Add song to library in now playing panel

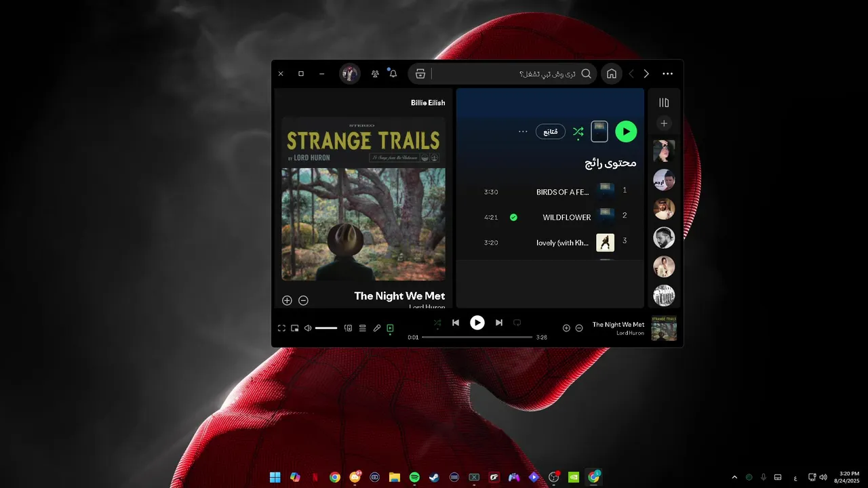coord(287,300)
